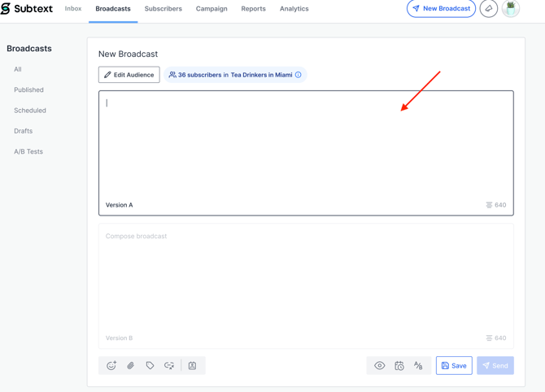Viewport: 545px width, 392px height.
Task: View Scheduled broadcasts
Action: (30, 110)
